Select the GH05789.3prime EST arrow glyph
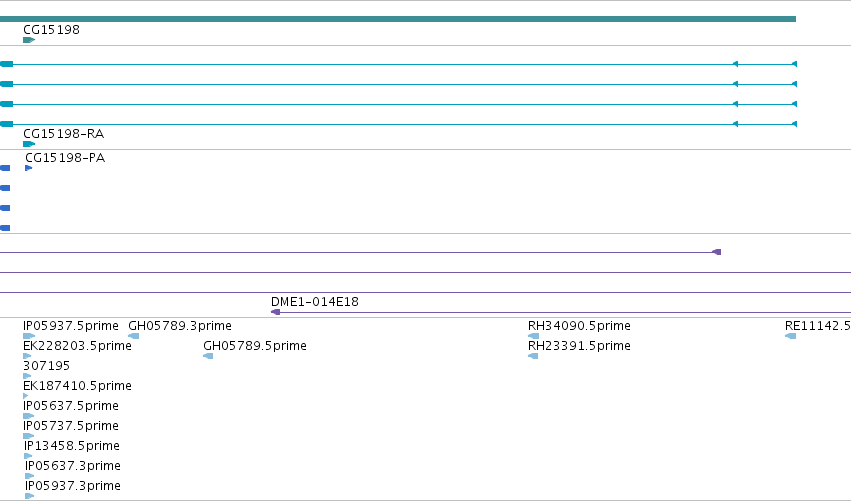 [x=134, y=336]
